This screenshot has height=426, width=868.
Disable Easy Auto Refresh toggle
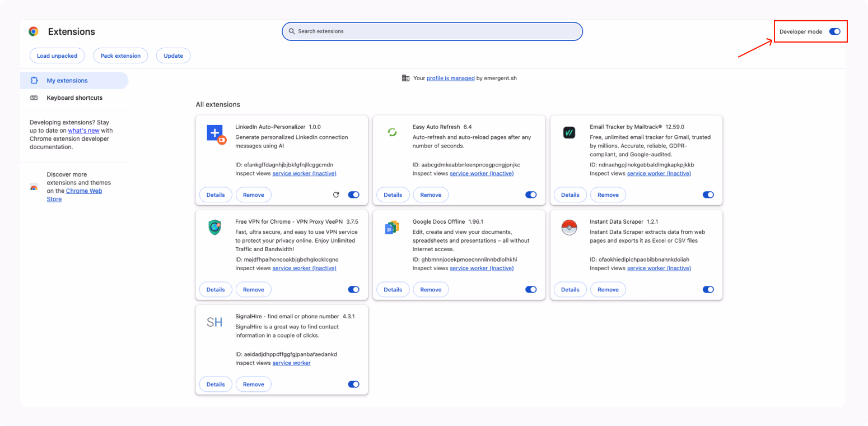point(531,195)
